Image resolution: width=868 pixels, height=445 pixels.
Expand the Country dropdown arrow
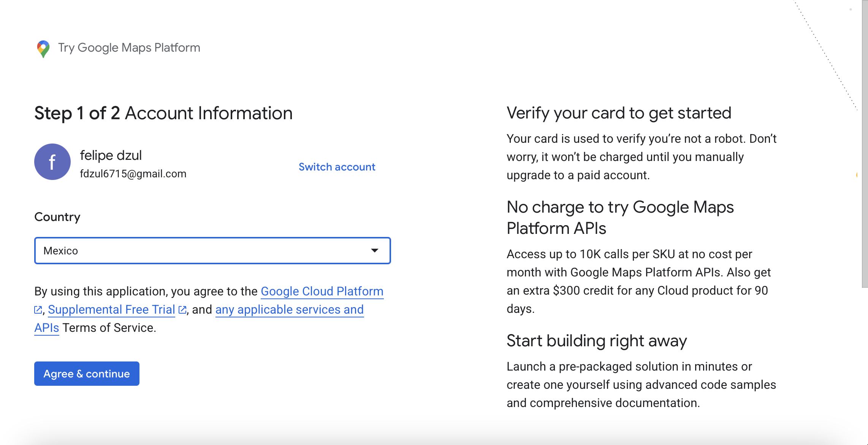[374, 251]
